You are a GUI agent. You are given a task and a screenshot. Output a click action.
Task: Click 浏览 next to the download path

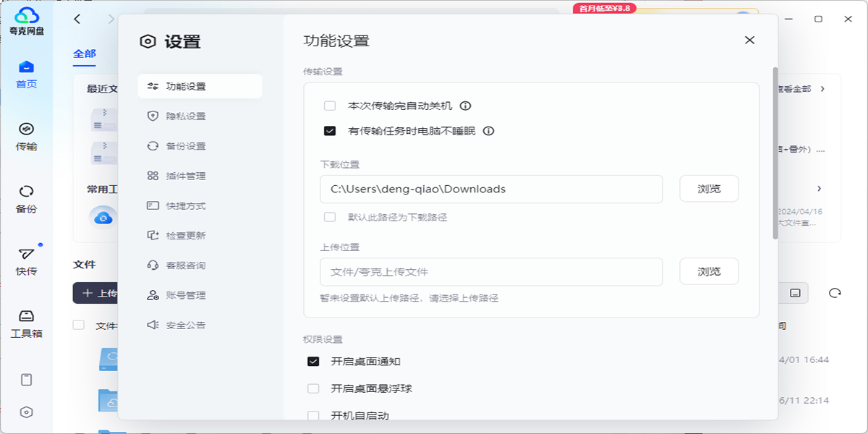click(708, 189)
